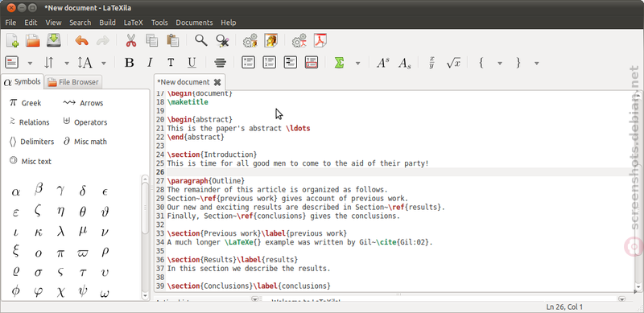The width and height of the screenshot is (644, 313).
Task: Redo the last undone edit
Action: 102,40
